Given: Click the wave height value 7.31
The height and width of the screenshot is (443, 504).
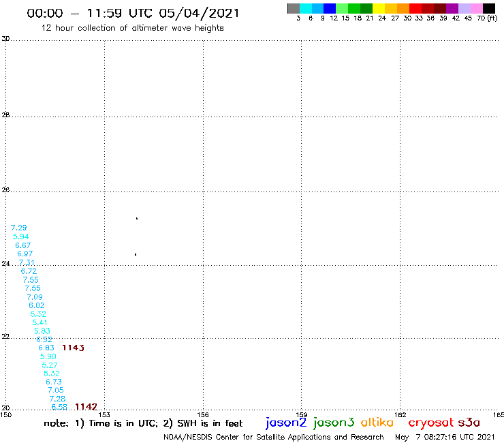Looking at the screenshot, I should (x=27, y=262).
